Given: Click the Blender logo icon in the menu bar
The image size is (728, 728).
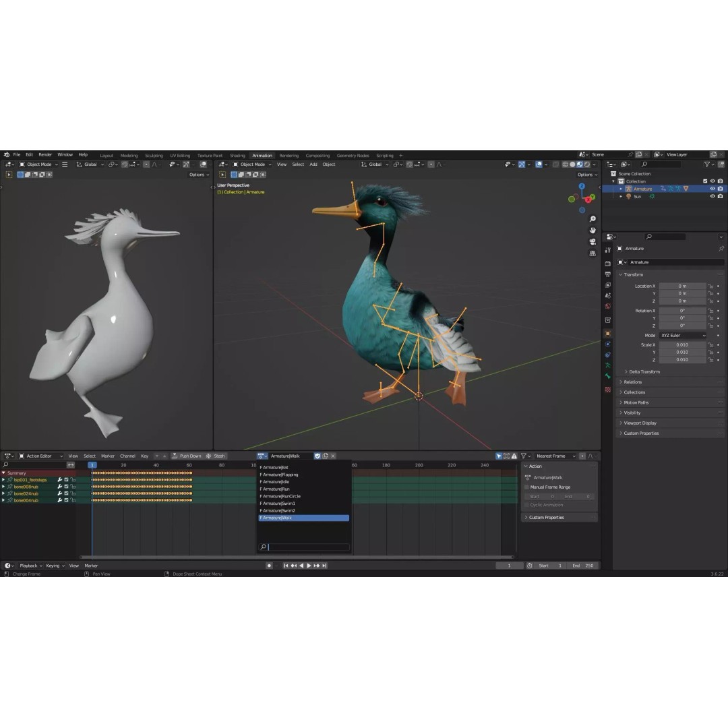Looking at the screenshot, I should pyautogui.click(x=7, y=154).
